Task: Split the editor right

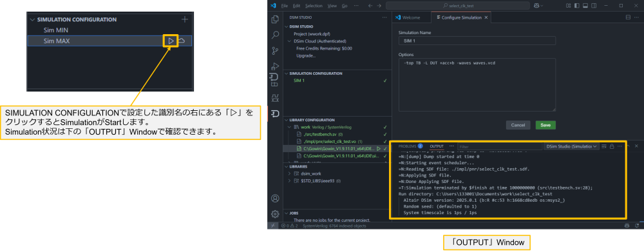Action: [627, 17]
